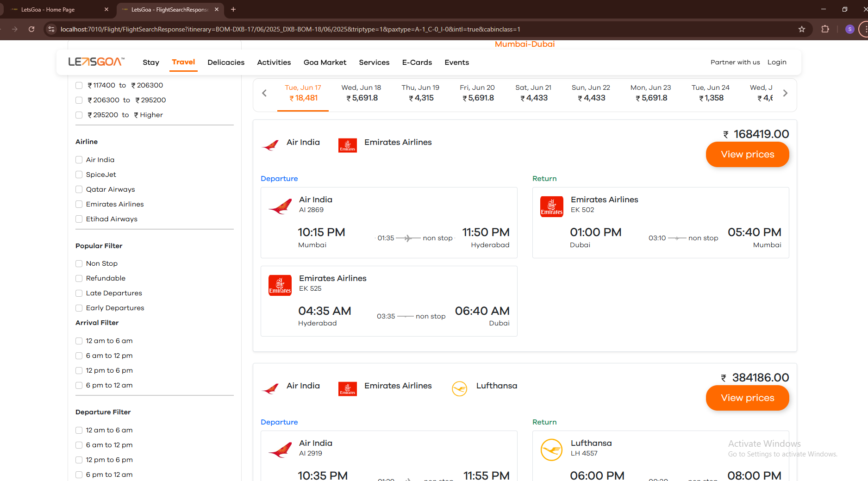
Task: Click the Emirates logo in first result header
Action: (x=348, y=145)
